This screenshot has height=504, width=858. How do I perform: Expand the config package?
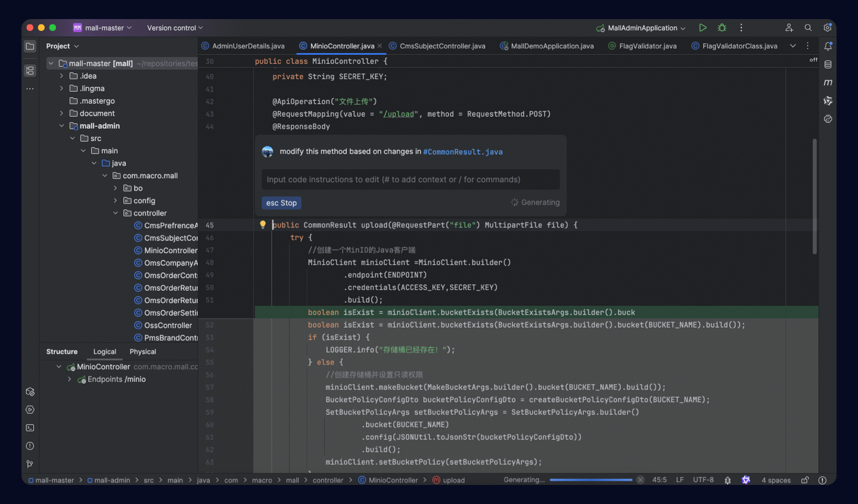click(x=116, y=201)
